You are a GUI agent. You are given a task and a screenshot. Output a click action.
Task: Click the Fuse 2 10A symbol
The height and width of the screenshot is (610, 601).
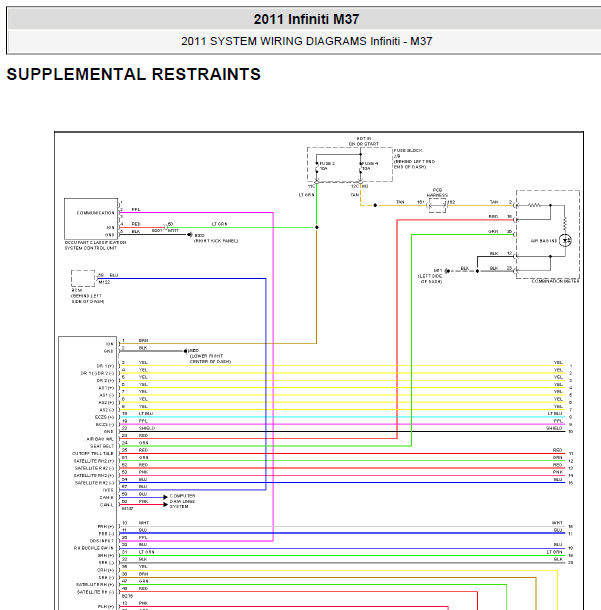pyautogui.click(x=317, y=167)
